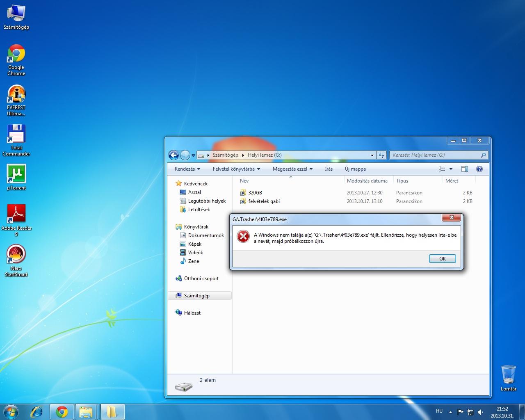The width and height of the screenshot is (525, 420).
Task: Launch Google Chrome from the desktop shortcut
Action: coord(16,60)
